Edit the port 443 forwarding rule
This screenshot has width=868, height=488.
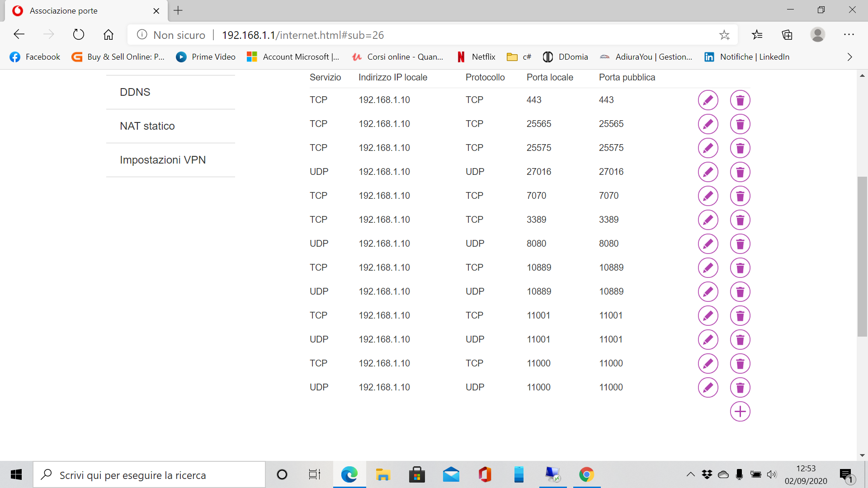[x=708, y=100]
